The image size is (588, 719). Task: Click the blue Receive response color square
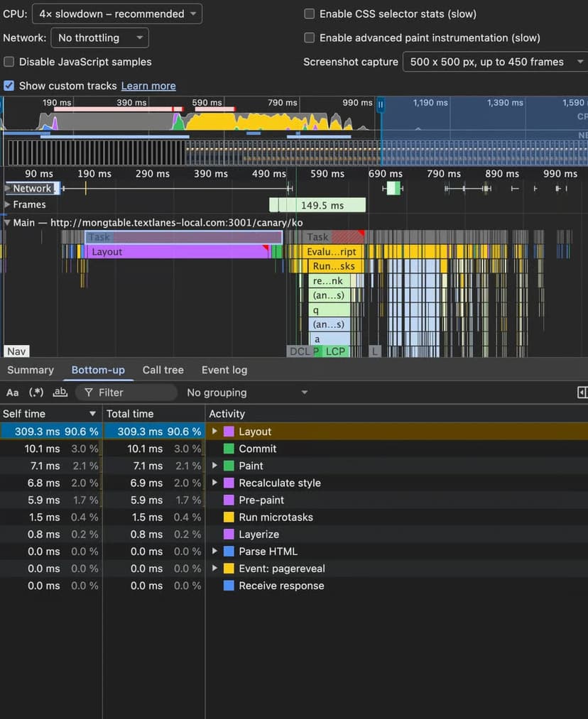tap(229, 586)
